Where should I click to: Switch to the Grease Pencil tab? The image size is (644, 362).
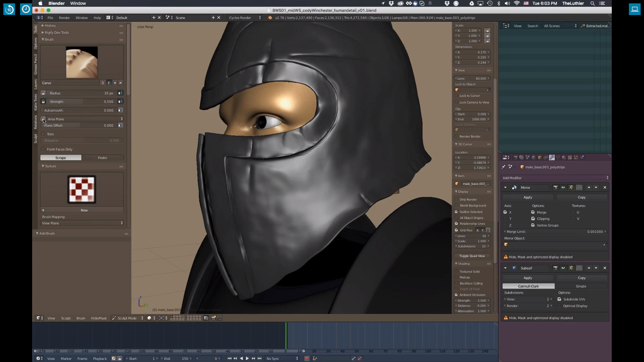click(36, 64)
